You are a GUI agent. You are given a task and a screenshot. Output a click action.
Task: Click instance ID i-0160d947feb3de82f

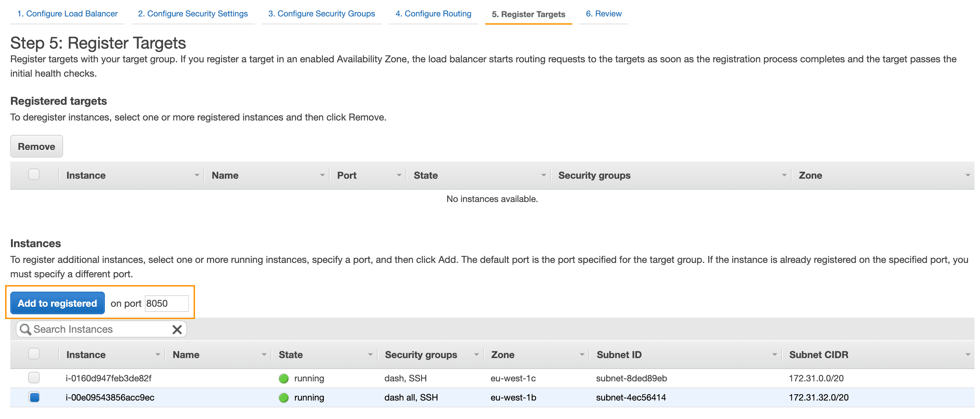(108, 378)
